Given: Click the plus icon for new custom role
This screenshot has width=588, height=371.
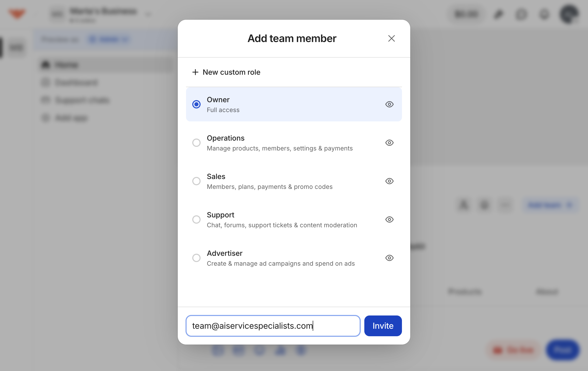Looking at the screenshot, I should 195,72.
